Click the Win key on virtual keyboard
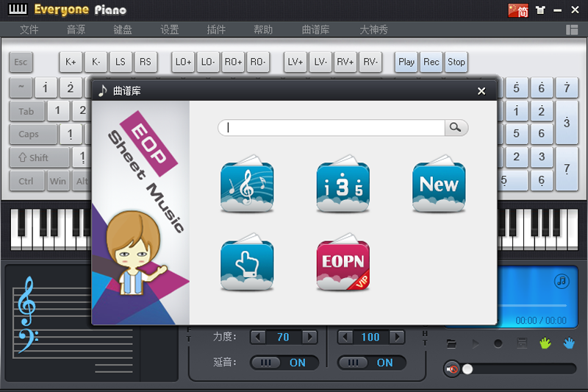The image size is (588, 392). click(x=58, y=181)
